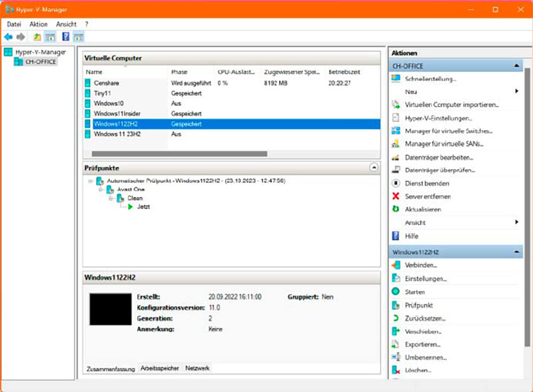Click the Verbinden icon
This screenshot has height=392, width=533.
click(x=396, y=265)
